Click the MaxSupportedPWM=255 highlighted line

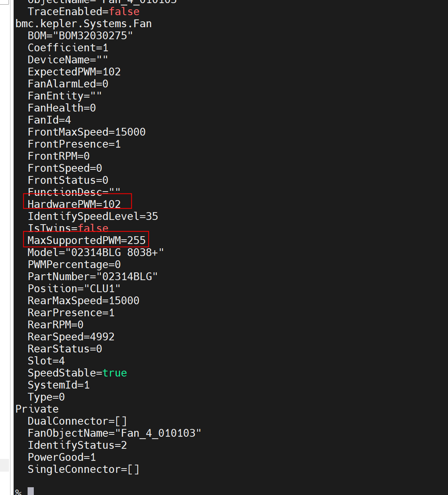tap(86, 240)
